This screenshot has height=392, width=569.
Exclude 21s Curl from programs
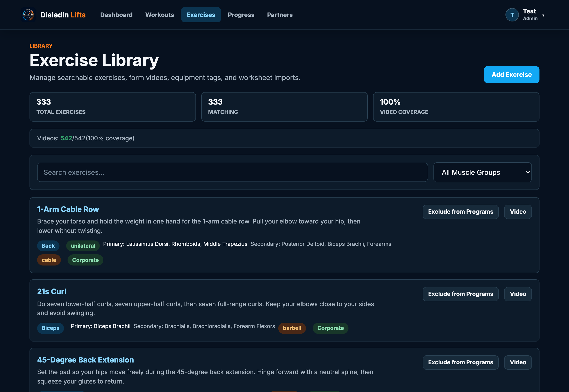[460, 294]
